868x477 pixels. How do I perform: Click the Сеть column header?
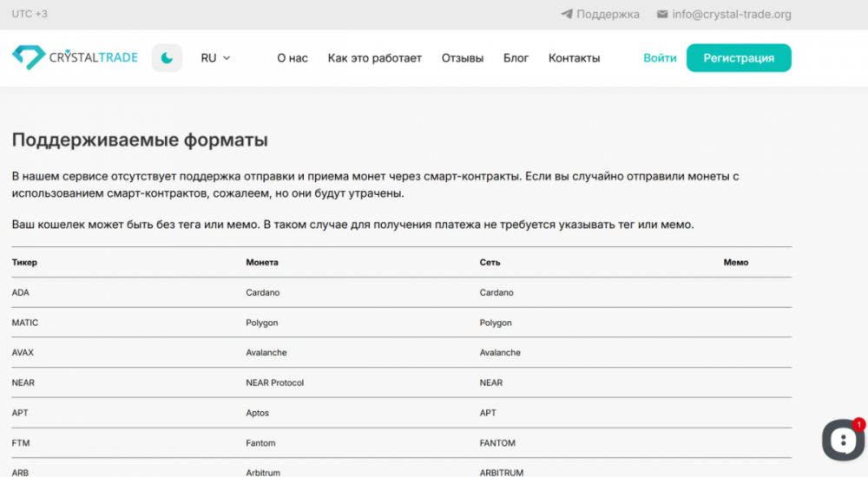490,262
